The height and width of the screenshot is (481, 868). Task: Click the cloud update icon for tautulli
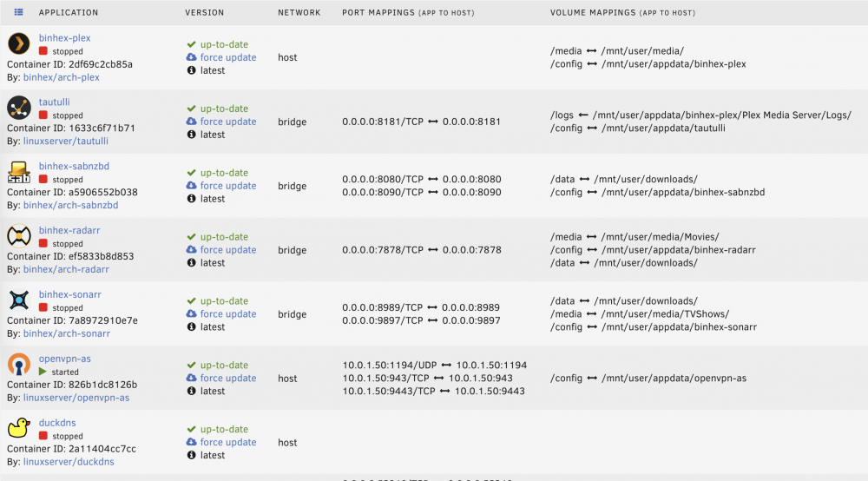click(192, 122)
